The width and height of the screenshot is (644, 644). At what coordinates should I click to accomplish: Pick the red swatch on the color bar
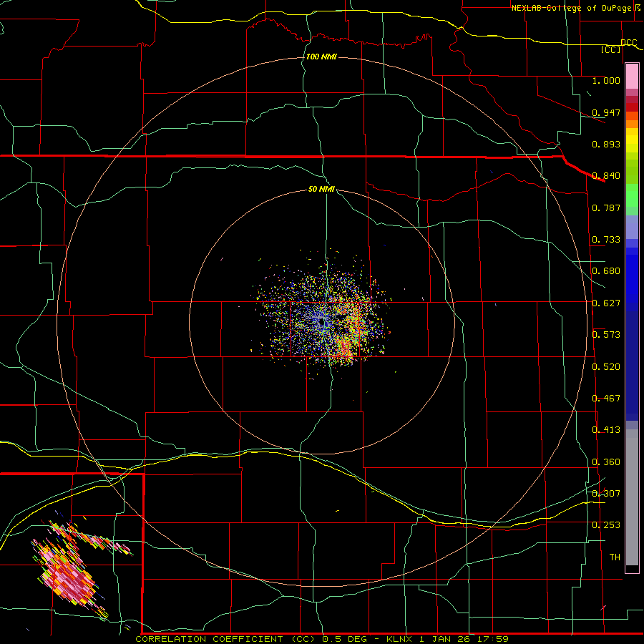pyautogui.click(x=632, y=107)
